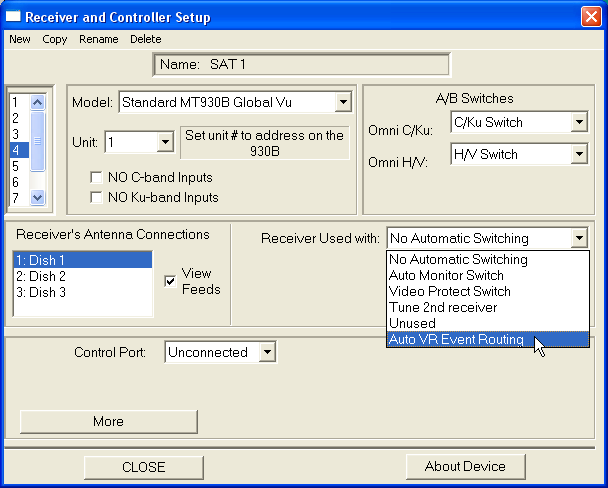Select Auto VR Event Routing option
Viewport: 608px width, 488px height.
(x=456, y=340)
